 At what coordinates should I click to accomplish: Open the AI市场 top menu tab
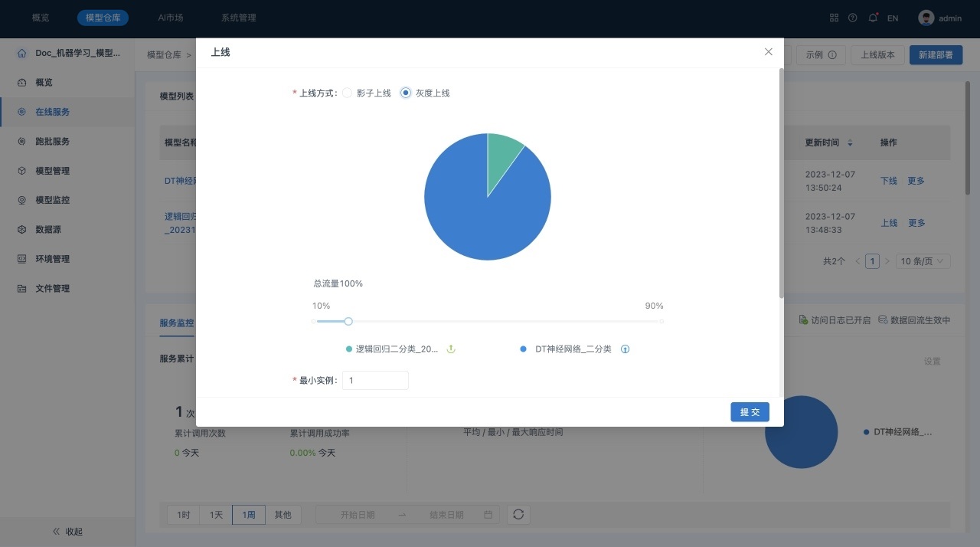click(x=171, y=18)
